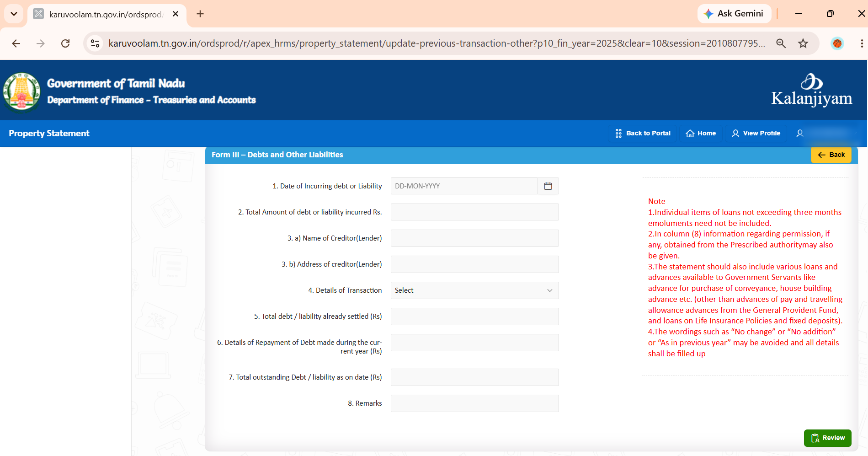Screen dimensions: 868x456
Task: Click the Tamil Nadu government emblem
Action: click(x=21, y=91)
